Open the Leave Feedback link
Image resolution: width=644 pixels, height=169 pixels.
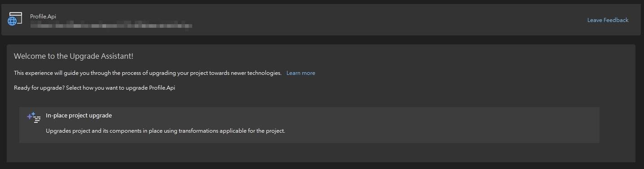(x=608, y=20)
